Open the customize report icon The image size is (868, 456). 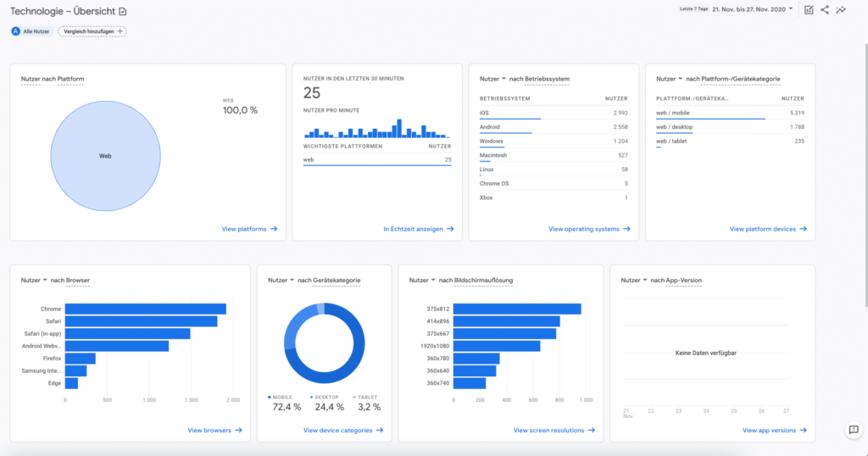809,10
